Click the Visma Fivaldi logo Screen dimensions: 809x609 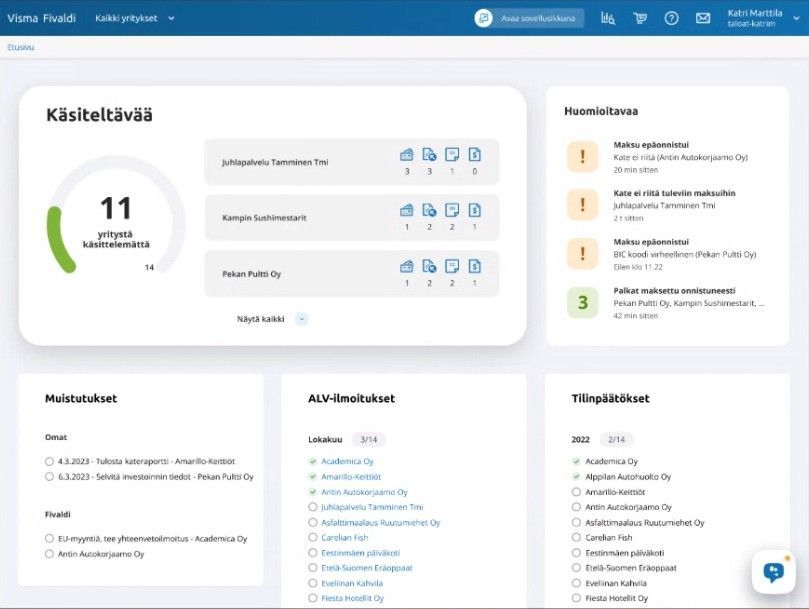[41, 18]
